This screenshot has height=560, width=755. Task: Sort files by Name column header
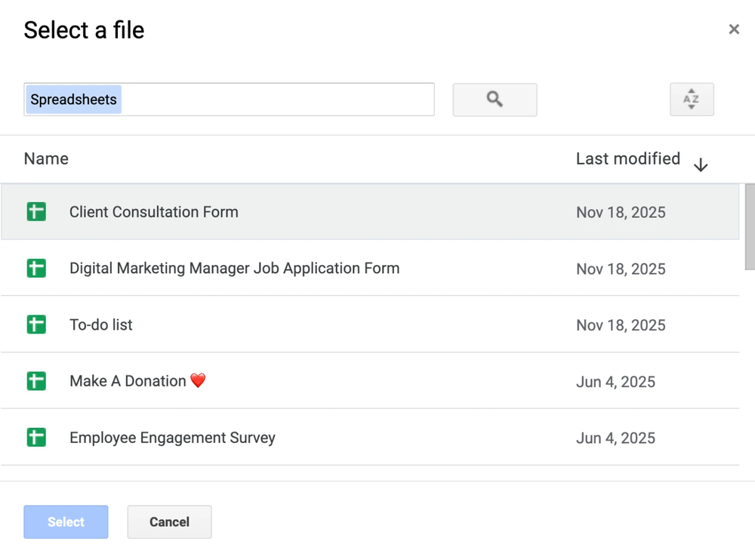point(46,159)
